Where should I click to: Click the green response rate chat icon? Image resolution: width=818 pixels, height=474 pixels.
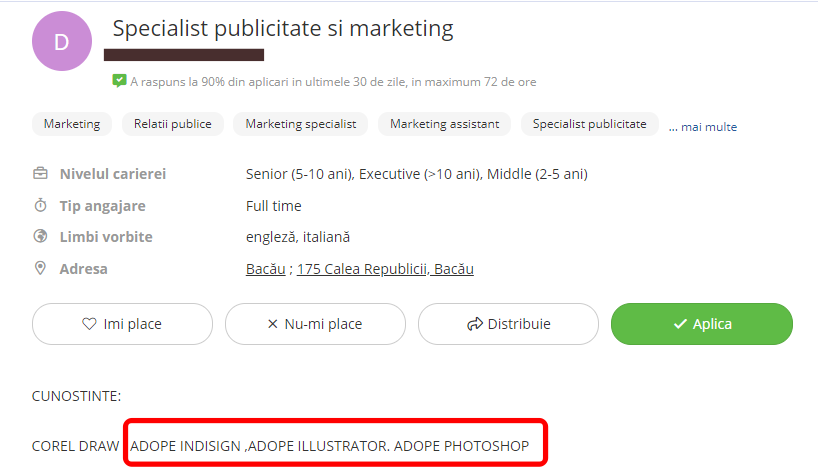click(x=119, y=81)
